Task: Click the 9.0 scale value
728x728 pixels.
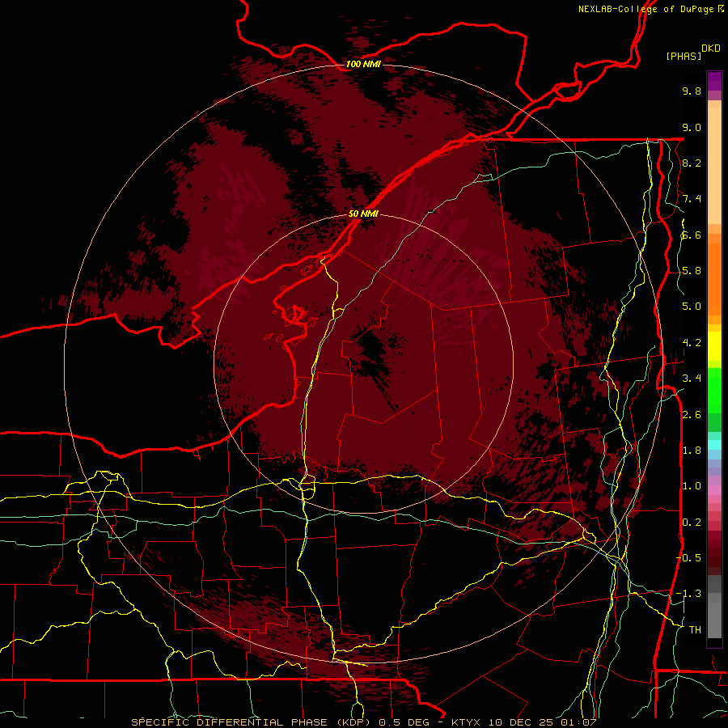Action: tap(692, 127)
